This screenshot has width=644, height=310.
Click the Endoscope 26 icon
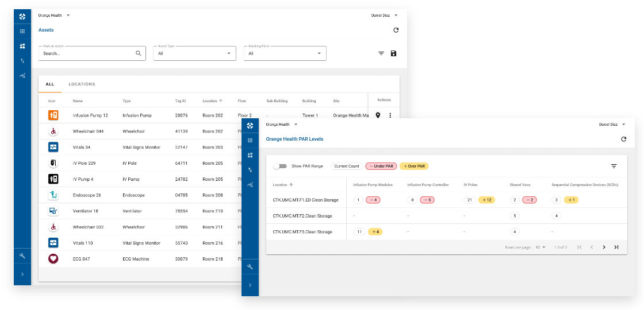pyautogui.click(x=53, y=195)
